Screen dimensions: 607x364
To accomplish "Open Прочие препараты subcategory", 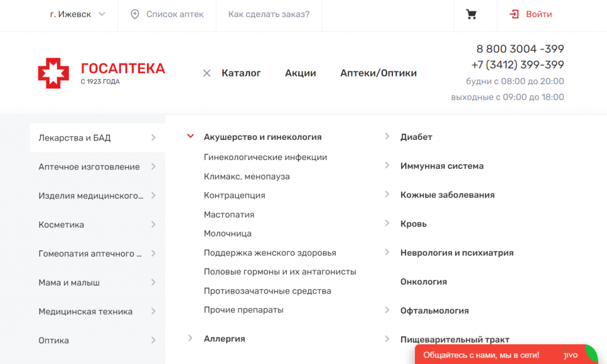I will point(244,310).
